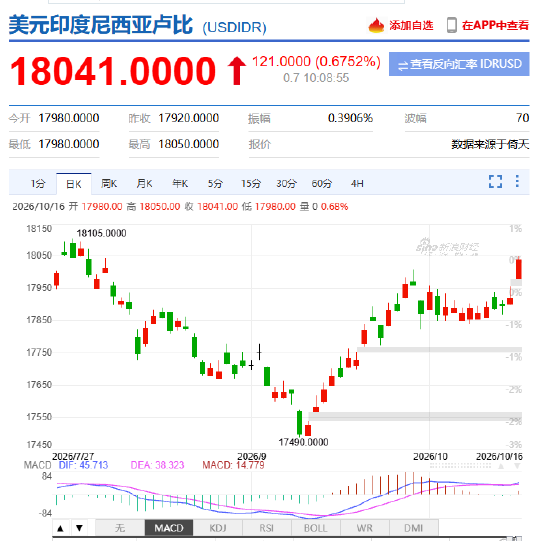Select the WR indicator button
550x541 pixels.
click(364, 528)
